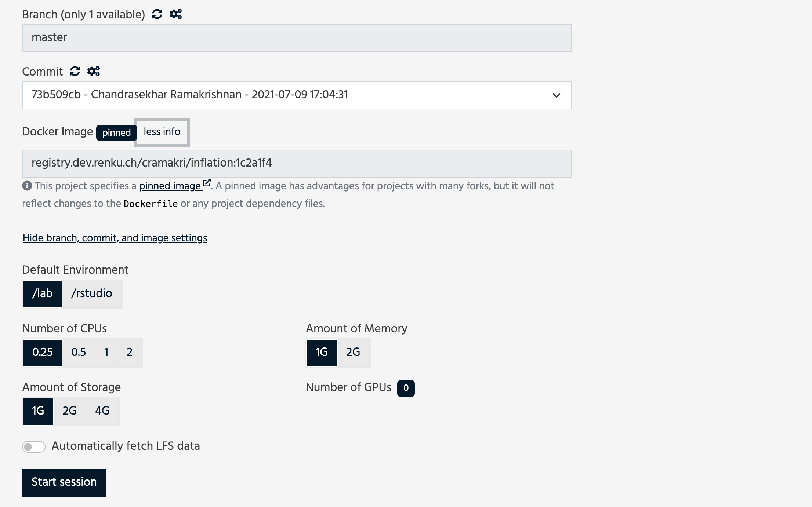Choose 2G of memory
This screenshot has width=812, height=507.
[x=353, y=353]
